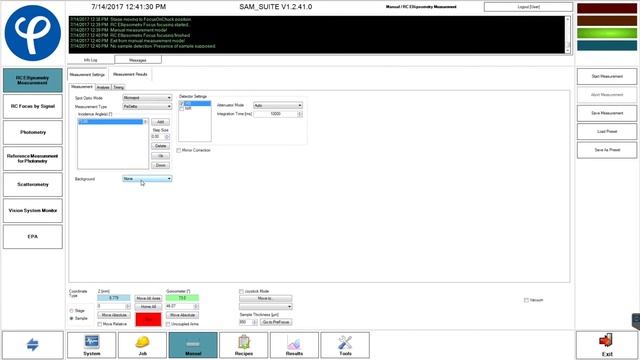The image size is (640, 360).
Task: Click the Step Size stepper arrows
Action: pyautogui.click(x=167, y=137)
